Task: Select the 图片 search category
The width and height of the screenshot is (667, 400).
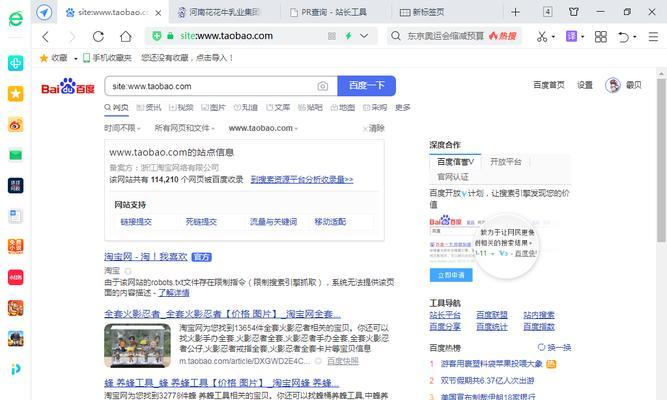Action: (214, 107)
